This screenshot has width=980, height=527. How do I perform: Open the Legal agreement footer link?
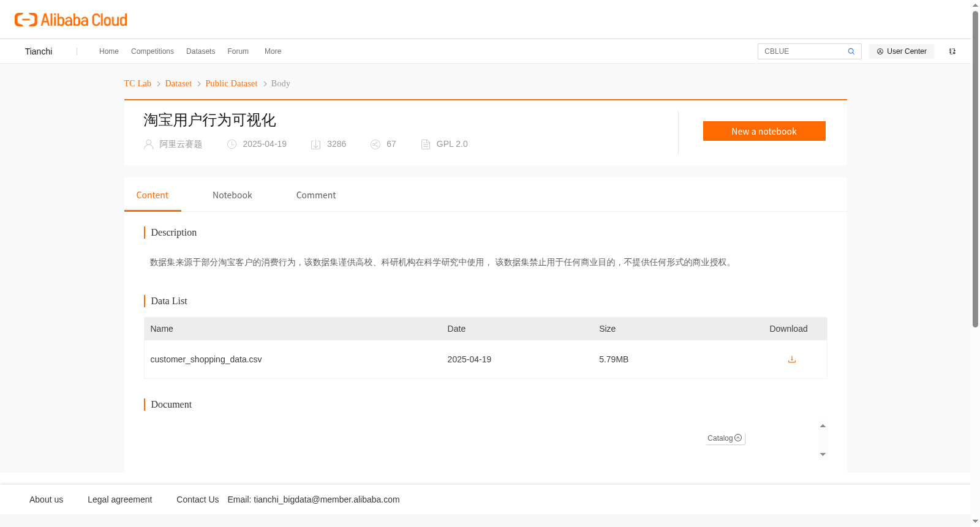pyautogui.click(x=119, y=499)
